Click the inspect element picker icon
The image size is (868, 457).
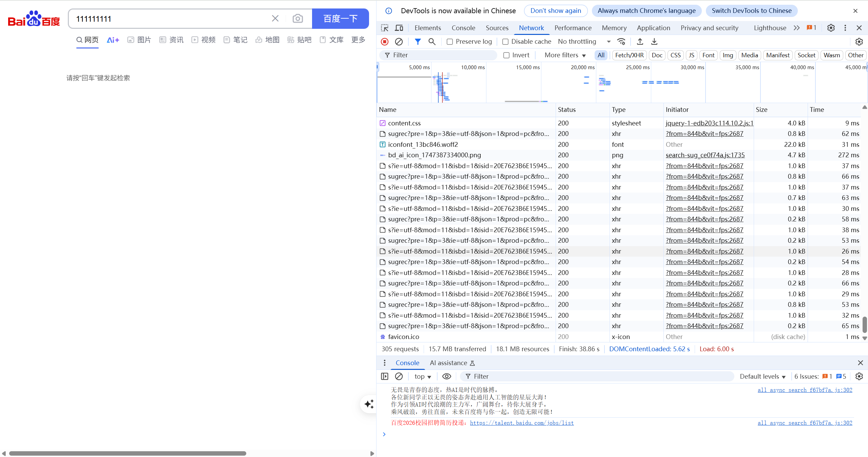pyautogui.click(x=385, y=28)
